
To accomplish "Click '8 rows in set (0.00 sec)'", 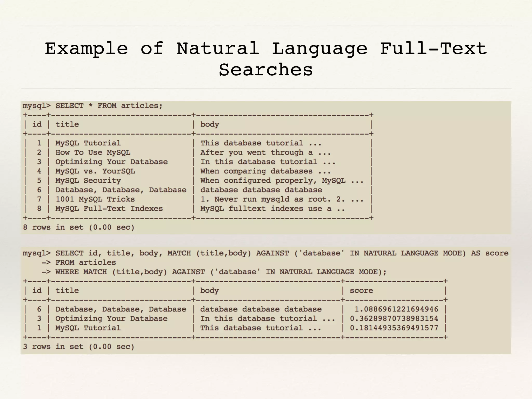I will point(79,227).
